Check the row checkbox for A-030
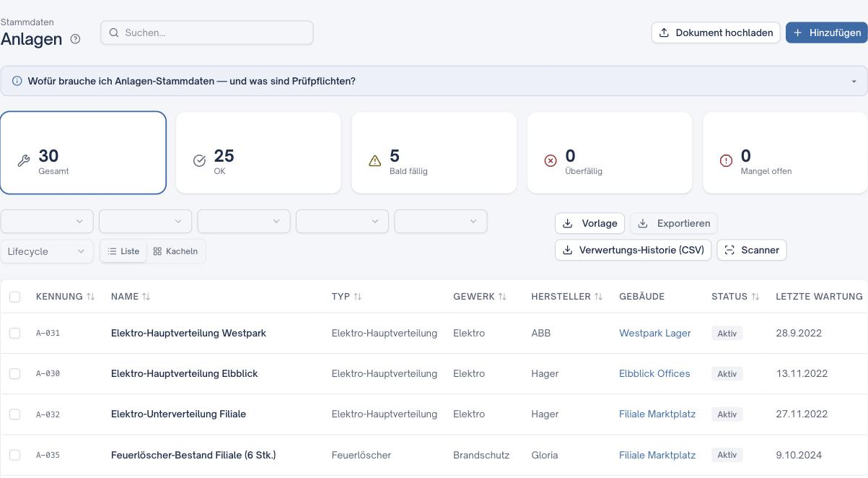This screenshot has width=868, height=478. click(x=15, y=373)
